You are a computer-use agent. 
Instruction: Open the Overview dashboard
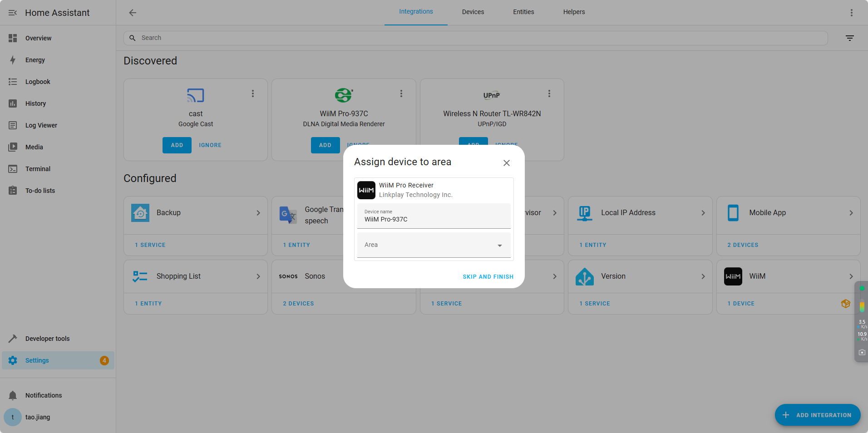58,38
